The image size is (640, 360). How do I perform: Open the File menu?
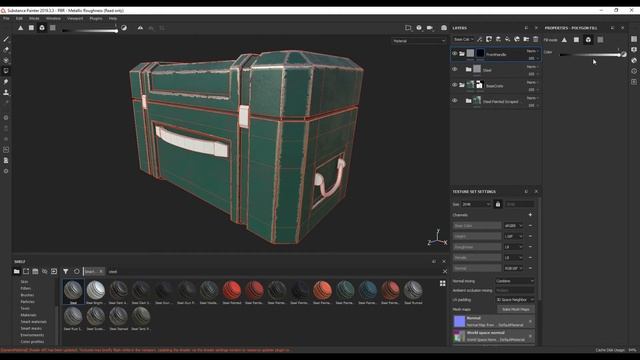pyautogui.click(x=6, y=18)
